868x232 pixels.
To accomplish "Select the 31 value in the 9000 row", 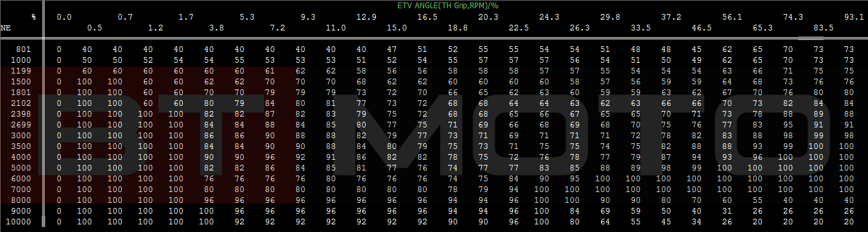I will (x=727, y=210).
